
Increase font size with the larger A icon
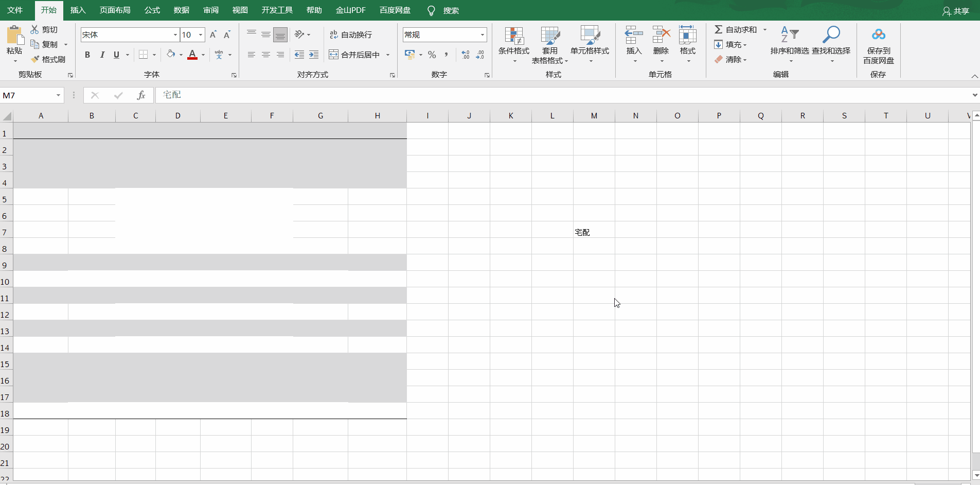(x=213, y=34)
